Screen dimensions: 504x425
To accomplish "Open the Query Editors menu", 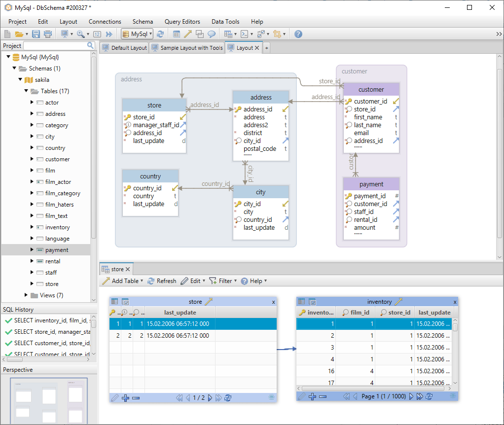I will pyautogui.click(x=182, y=22).
